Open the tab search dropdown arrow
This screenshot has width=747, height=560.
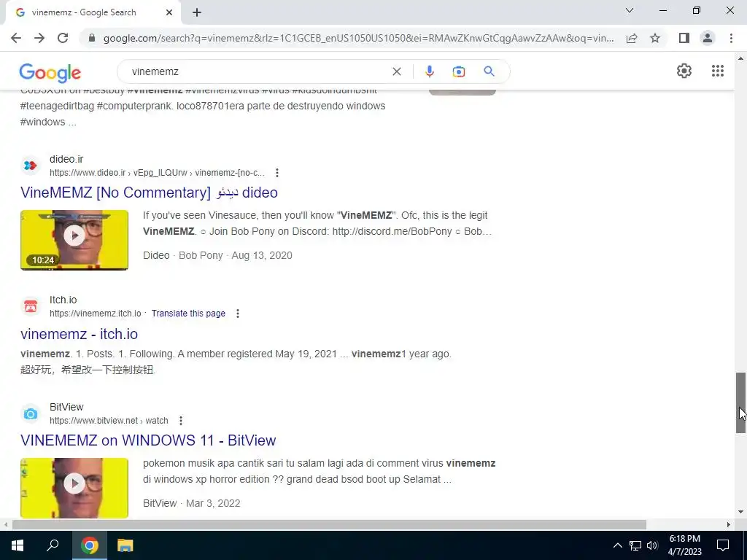point(630,10)
